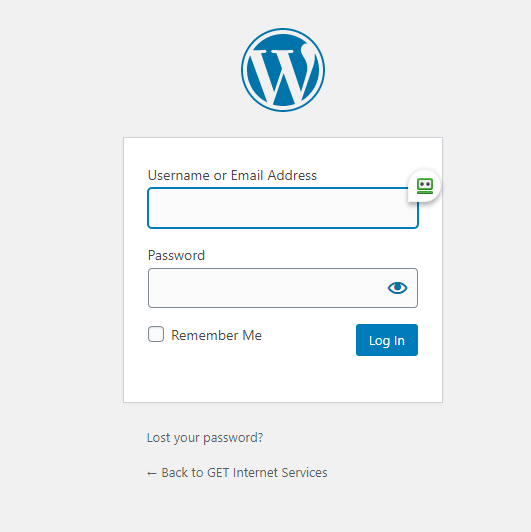Start password recovery via Lost your password

[x=205, y=438]
